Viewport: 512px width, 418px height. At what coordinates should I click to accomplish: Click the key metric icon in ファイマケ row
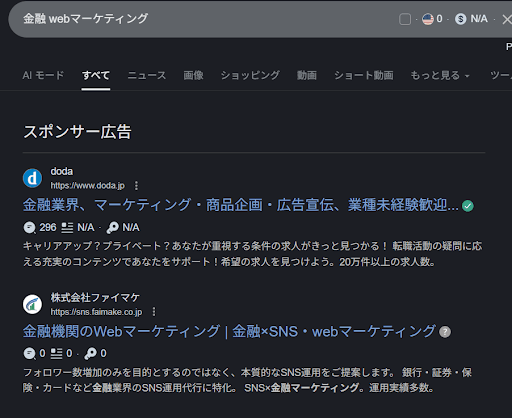pos(90,354)
